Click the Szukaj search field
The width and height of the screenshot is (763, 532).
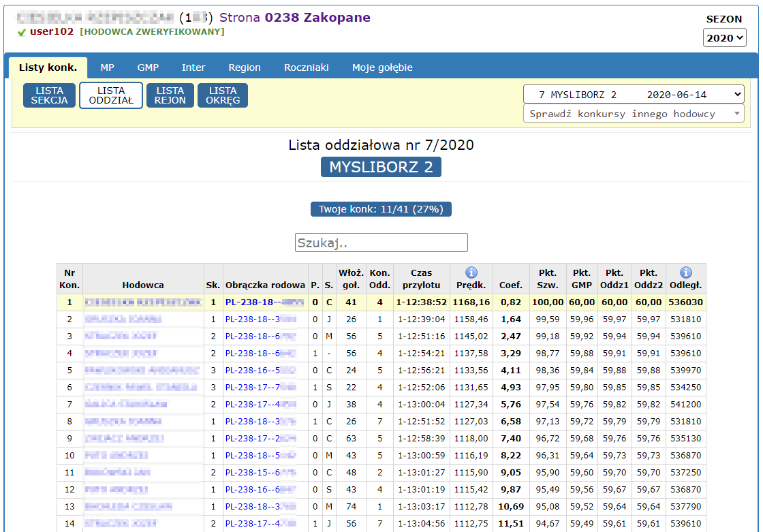(381, 242)
